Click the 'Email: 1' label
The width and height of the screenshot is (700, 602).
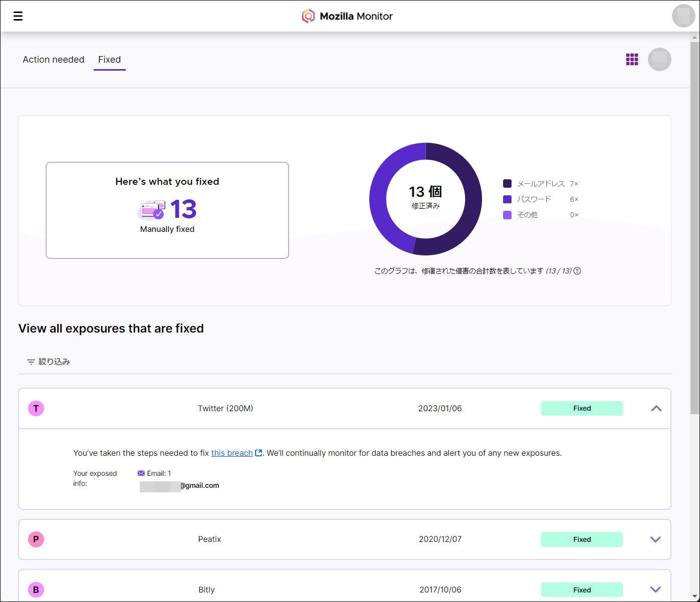pyautogui.click(x=159, y=473)
